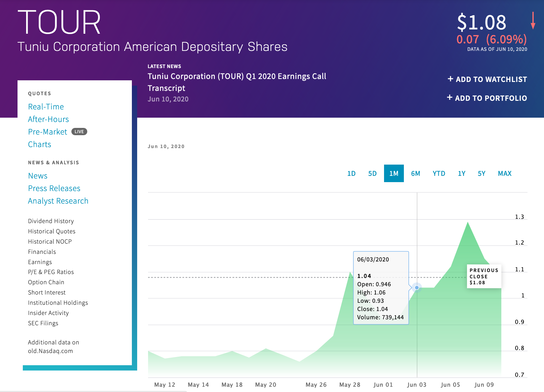Click the red down arrow price indicator

tap(533, 20)
